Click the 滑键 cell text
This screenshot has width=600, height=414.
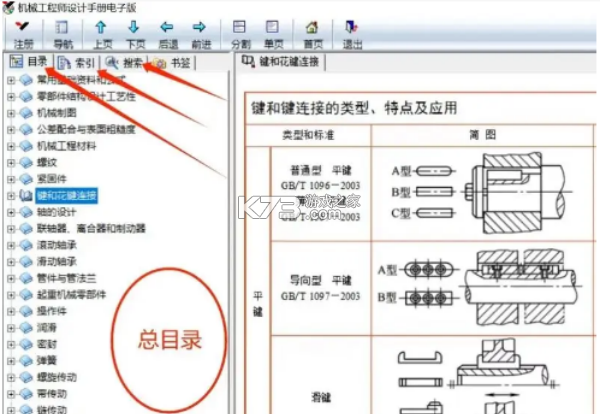(x=321, y=398)
